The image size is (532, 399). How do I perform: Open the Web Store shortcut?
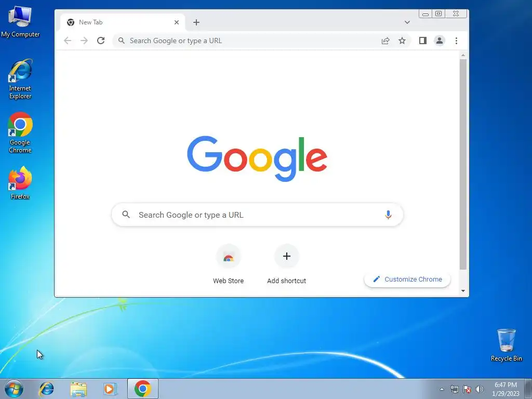coord(229,264)
